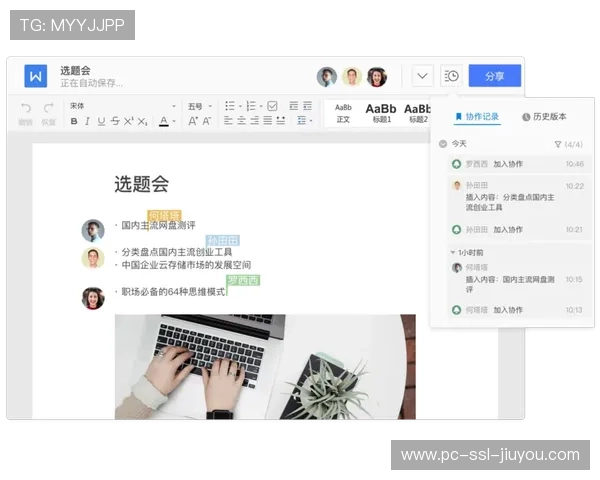Open numbered list style dropdown arrow
The image size is (600, 480).
click(x=261, y=106)
